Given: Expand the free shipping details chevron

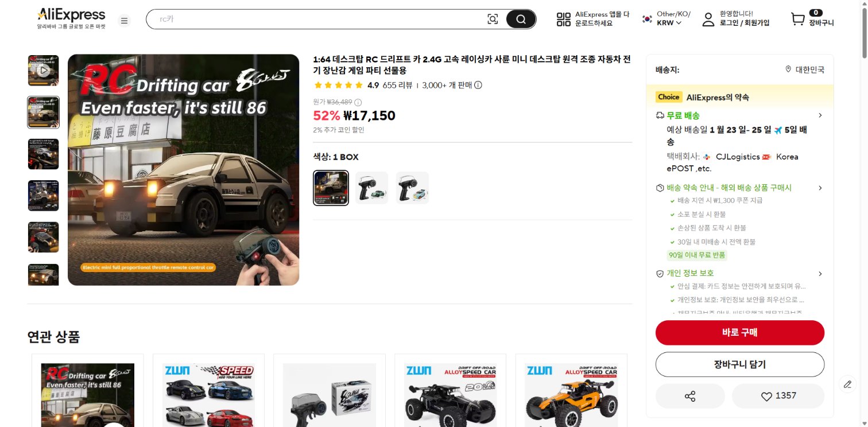Looking at the screenshot, I should pyautogui.click(x=820, y=115).
